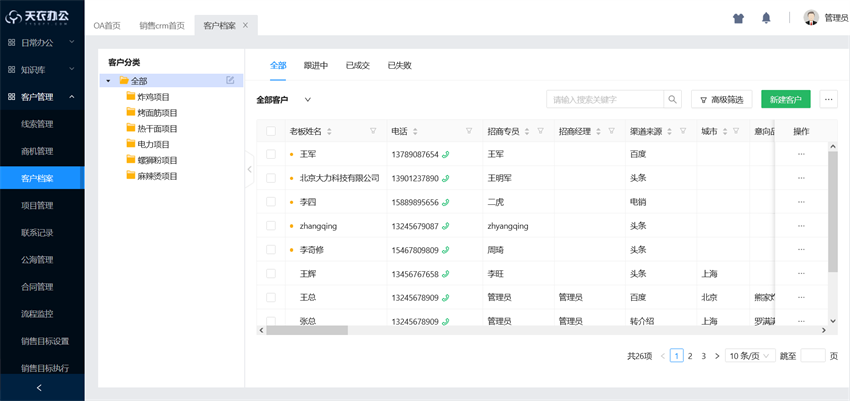Tick the checkbox for 李奇修 row
The image size is (850, 401).
[271, 250]
